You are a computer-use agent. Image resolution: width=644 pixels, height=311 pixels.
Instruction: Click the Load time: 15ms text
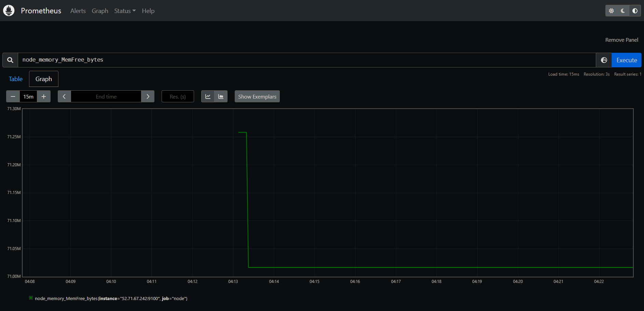(x=564, y=74)
